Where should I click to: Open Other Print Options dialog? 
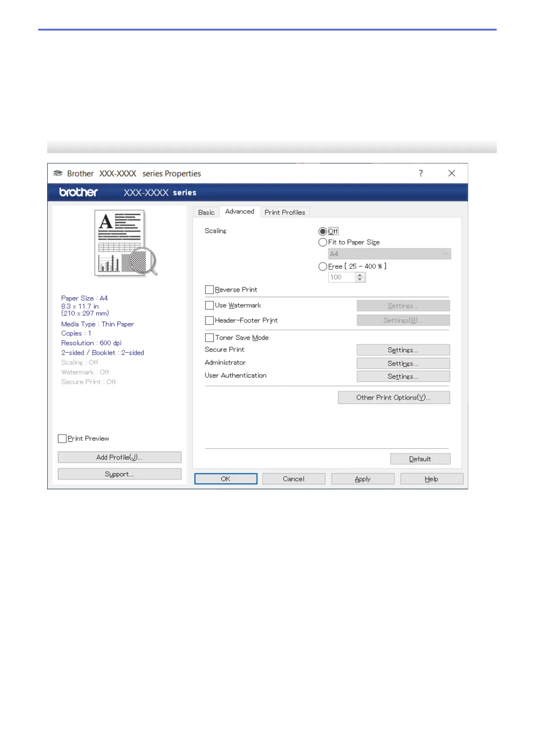(x=394, y=397)
